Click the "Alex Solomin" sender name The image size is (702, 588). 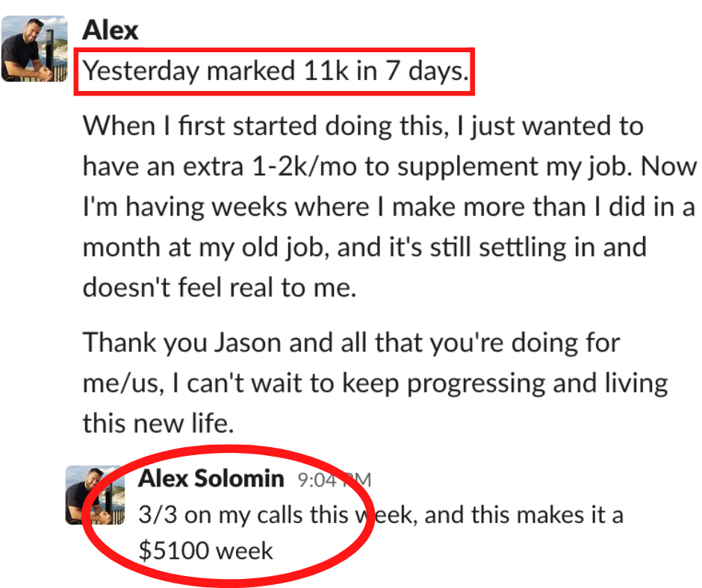point(211,478)
